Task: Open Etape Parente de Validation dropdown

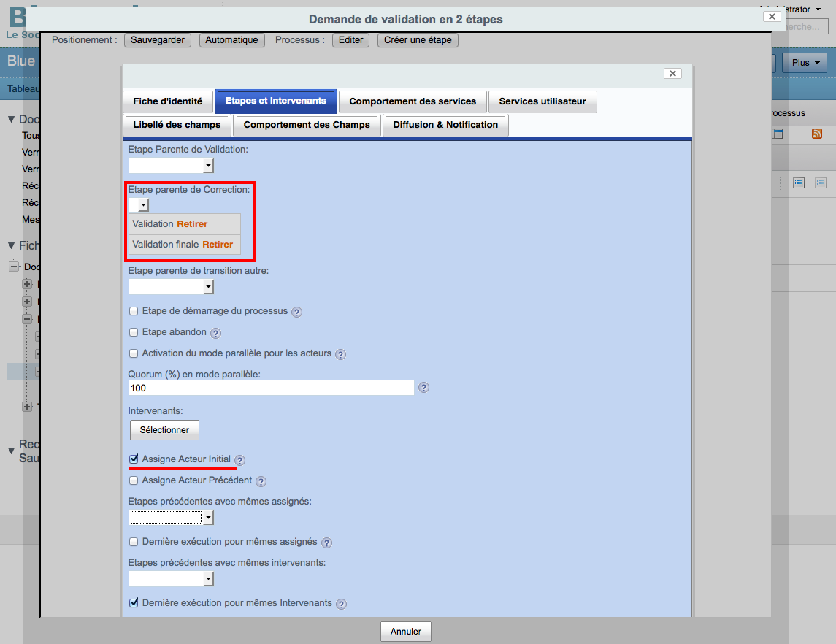Action: [x=171, y=166]
